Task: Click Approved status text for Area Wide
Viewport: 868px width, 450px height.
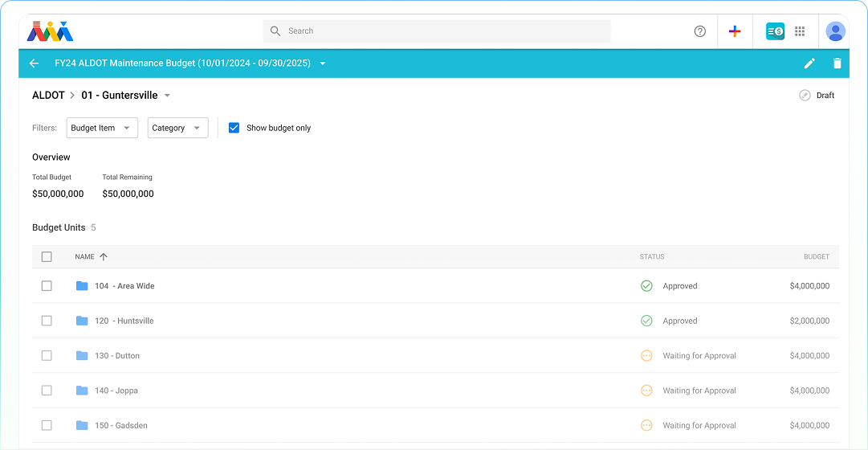Action: tap(680, 286)
